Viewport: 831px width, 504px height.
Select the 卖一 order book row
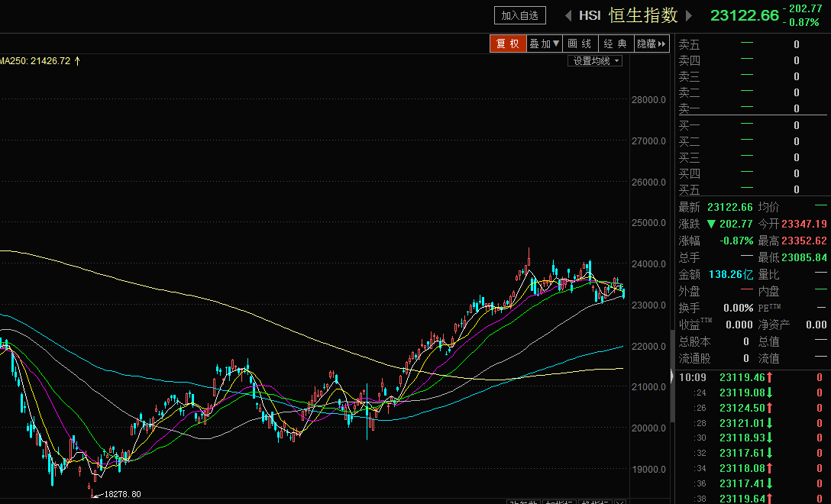point(752,108)
